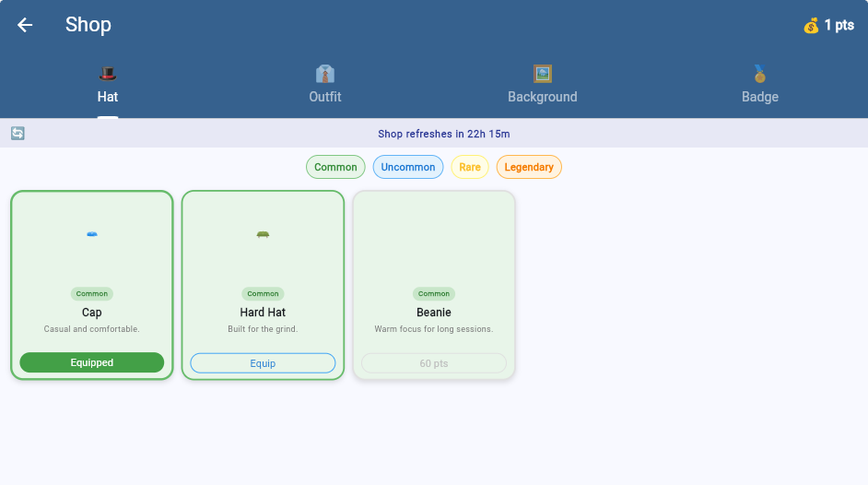Click the back arrow icon
The height and width of the screenshot is (485, 868).
pyautogui.click(x=25, y=25)
